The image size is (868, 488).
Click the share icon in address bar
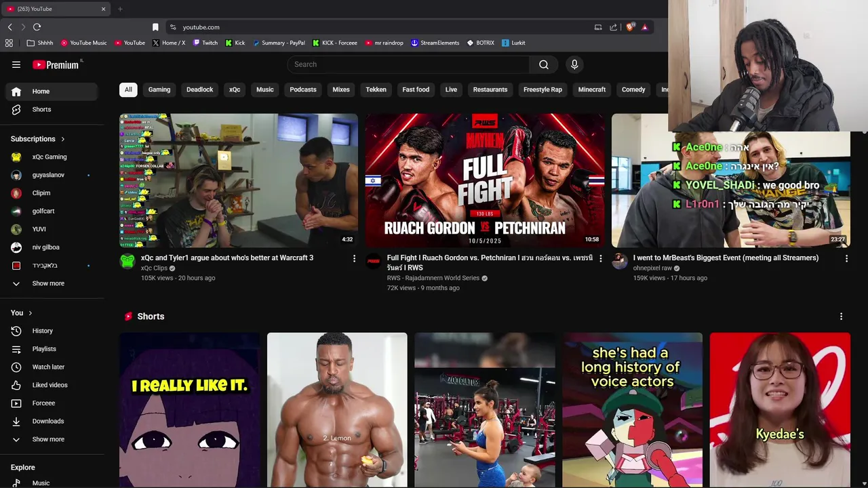[x=613, y=27]
